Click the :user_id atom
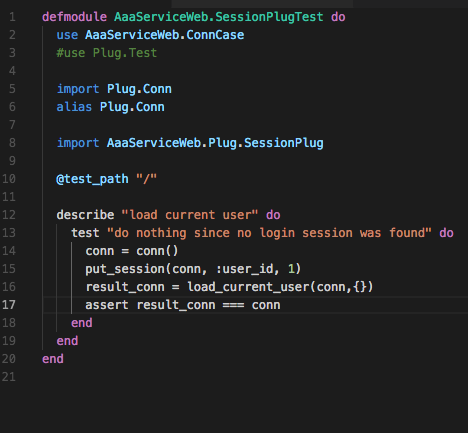This screenshot has height=433, width=468. coord(244,269)
